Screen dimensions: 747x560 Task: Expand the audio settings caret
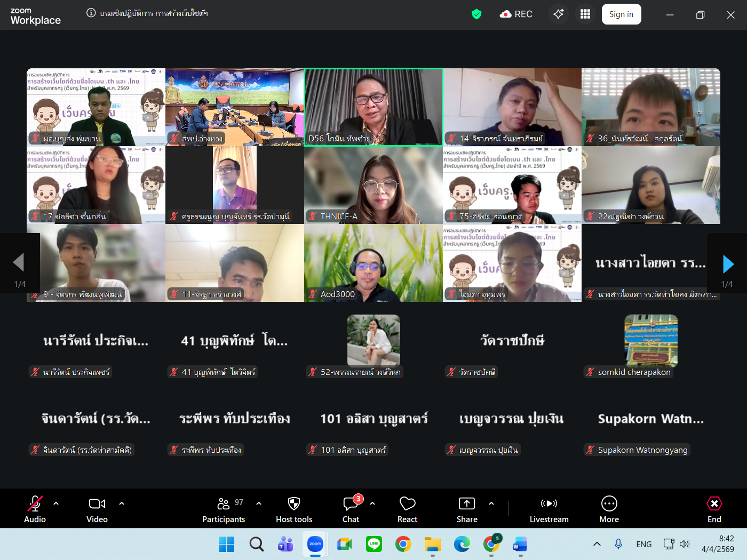[56, 503]
